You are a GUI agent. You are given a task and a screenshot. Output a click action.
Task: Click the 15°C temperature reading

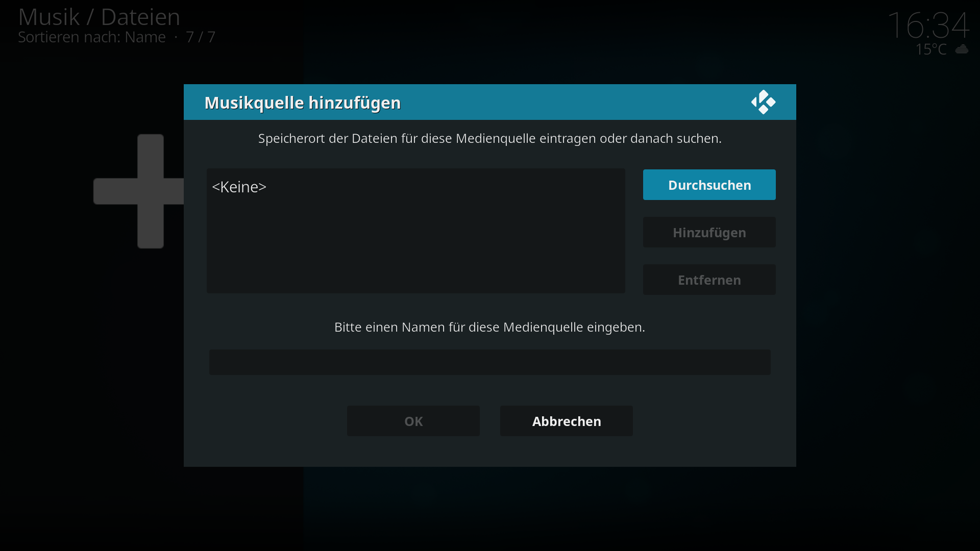click(930, 49)
